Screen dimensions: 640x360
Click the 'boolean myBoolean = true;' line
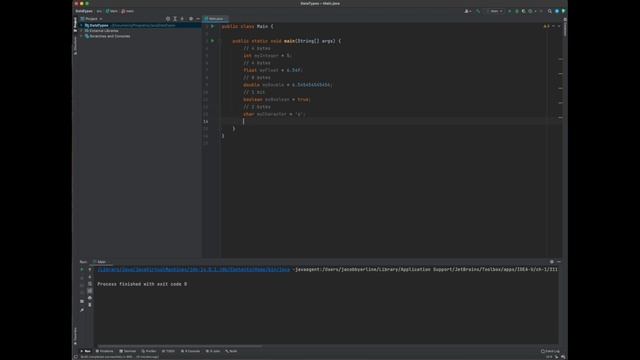[277, 100]
